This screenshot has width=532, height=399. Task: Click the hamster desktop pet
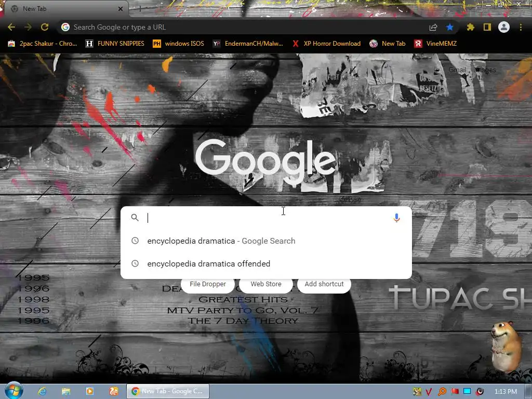(x=506, y=347)
